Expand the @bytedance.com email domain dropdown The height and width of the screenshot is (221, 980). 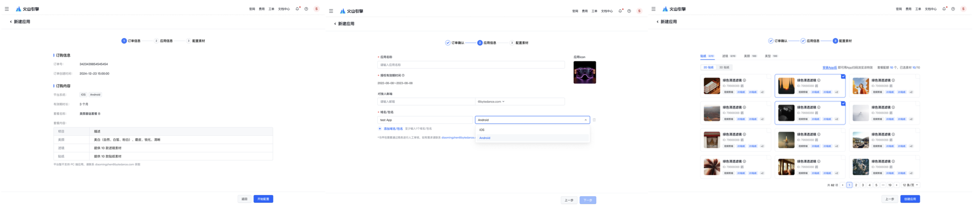(491, 101)
